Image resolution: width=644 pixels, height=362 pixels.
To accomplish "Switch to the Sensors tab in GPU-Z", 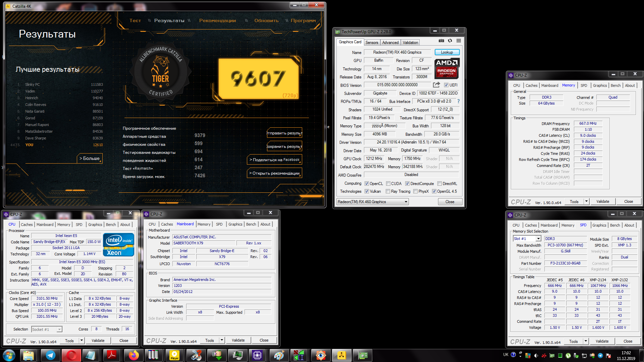I will tap(372, 43).
